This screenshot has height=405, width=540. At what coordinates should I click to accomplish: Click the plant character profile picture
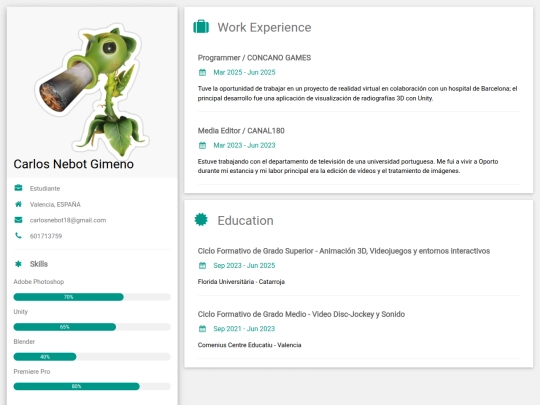[x=92, y=90]
